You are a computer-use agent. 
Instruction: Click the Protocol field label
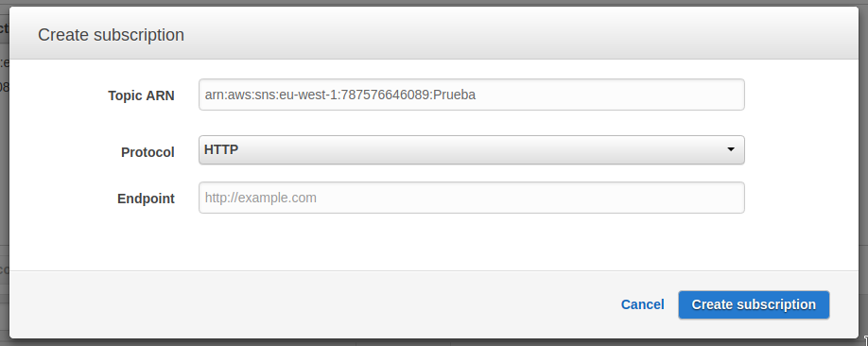148,152
